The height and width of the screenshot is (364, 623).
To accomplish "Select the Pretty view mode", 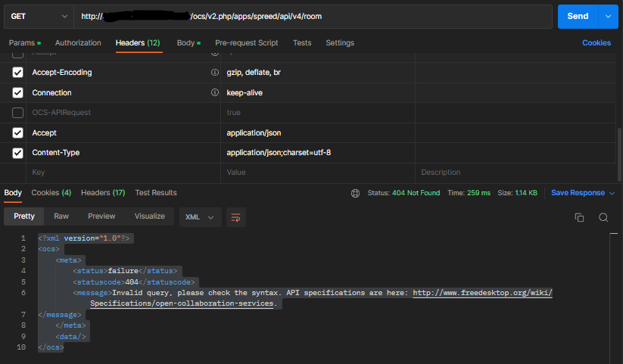I will [24, 216].
